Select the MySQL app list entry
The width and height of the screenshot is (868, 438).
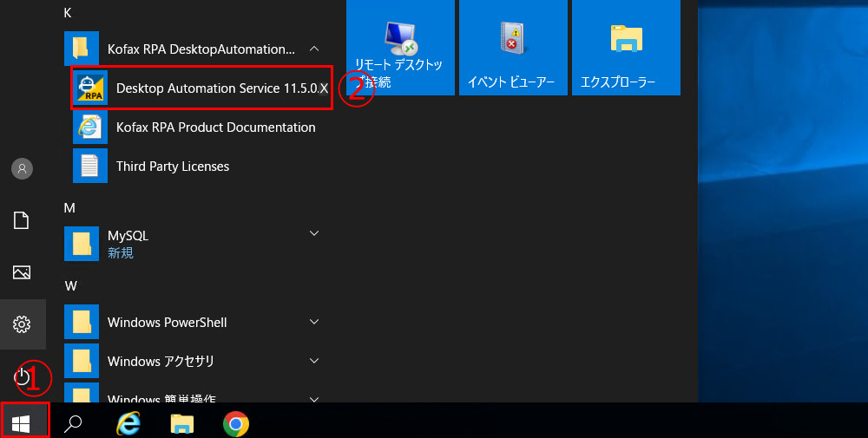pyautogui.click(x=198, y=244)
